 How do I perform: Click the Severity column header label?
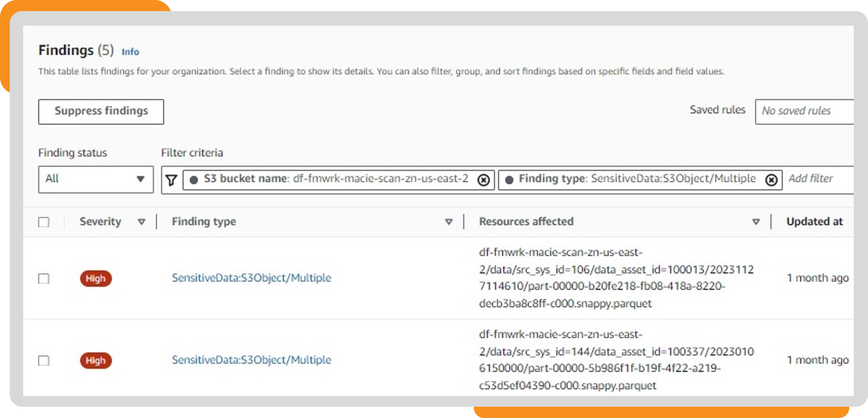pos(100,221)
